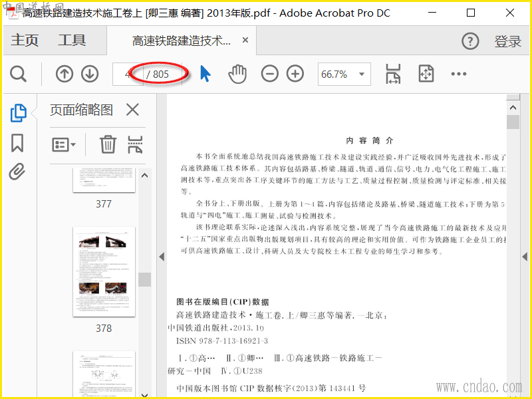
Task: Go to next page arrow
Action: [x=90, y=74]
